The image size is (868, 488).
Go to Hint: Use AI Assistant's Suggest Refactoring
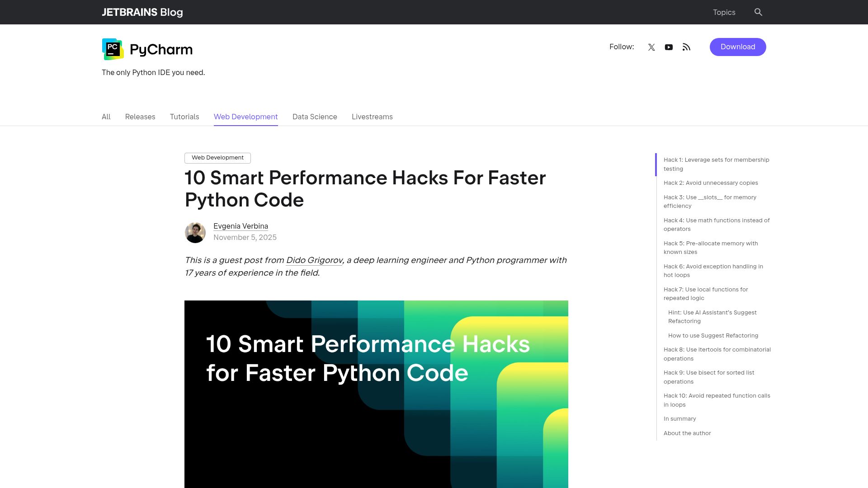point(712,317)
